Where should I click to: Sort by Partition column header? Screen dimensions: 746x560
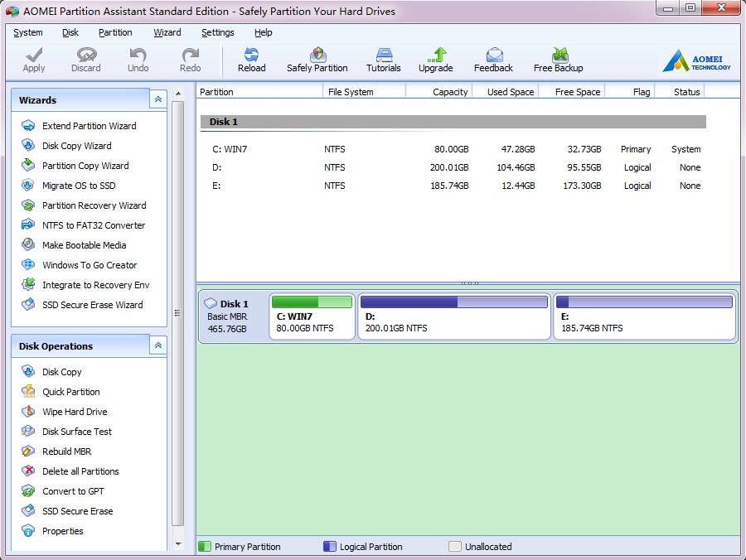point(259,92)
